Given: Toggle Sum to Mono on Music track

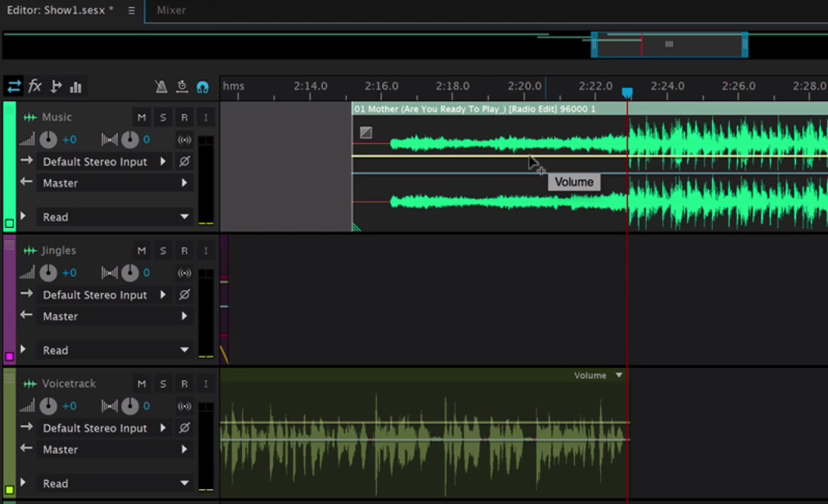Looking at the screenshot, I should (184, 140).
